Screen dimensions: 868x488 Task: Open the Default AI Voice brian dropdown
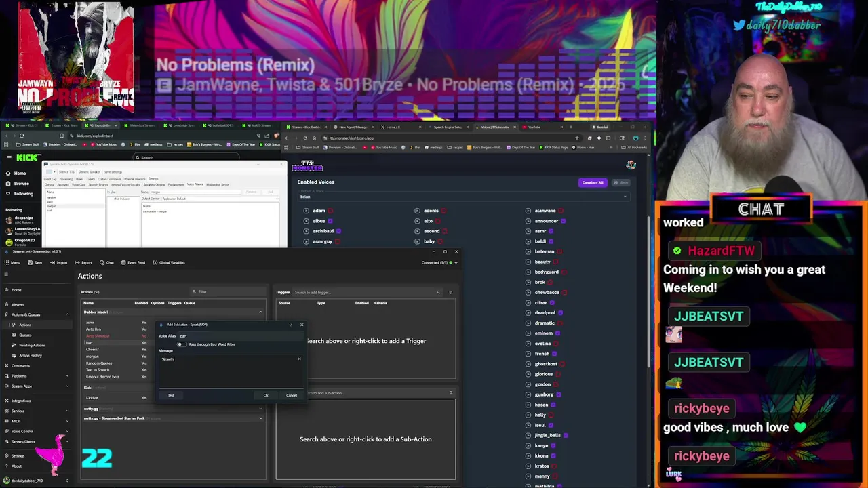coord(464,197)
